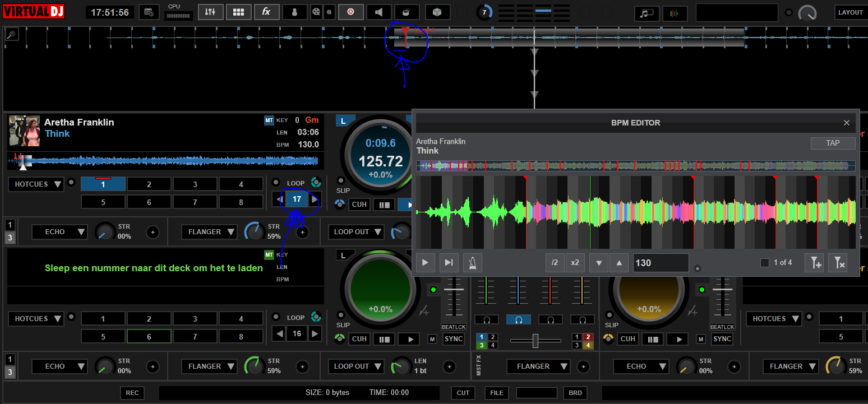Click the REC button in the bottom bar
The width and height of the screenshot is (868, 404).
pos(132,393)
